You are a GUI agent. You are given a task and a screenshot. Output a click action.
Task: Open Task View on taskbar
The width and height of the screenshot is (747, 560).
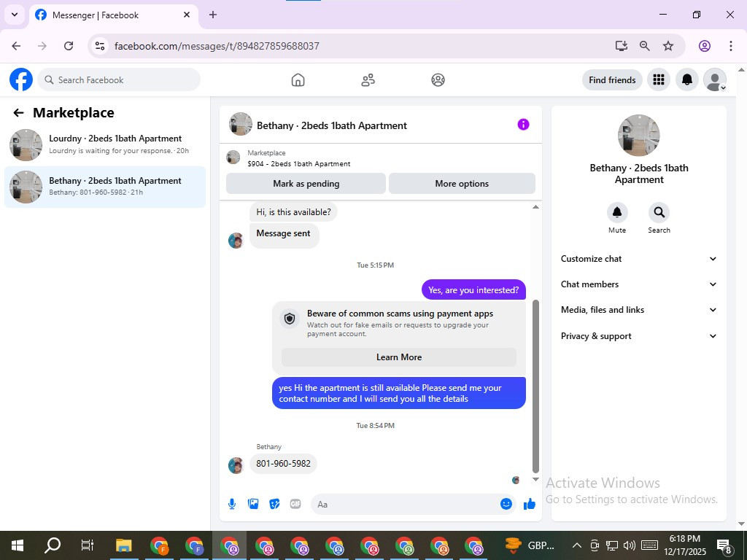coord(88,545)
